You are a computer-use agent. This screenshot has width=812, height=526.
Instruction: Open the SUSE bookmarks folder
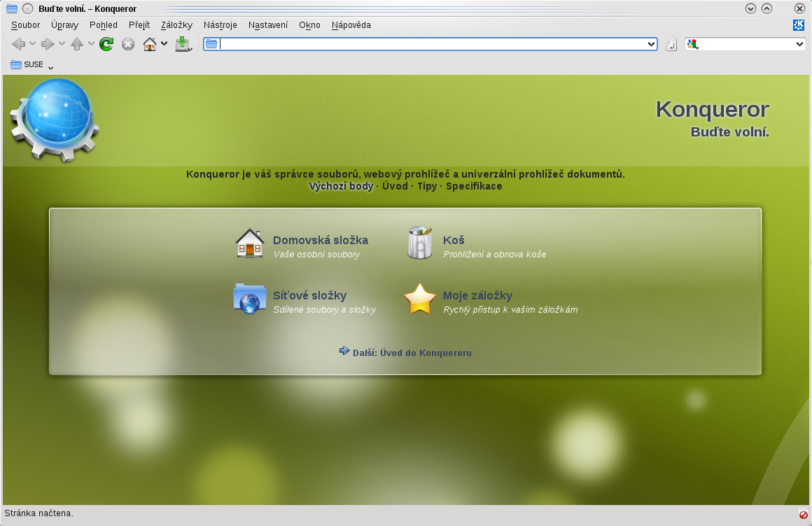coord(27,65)
